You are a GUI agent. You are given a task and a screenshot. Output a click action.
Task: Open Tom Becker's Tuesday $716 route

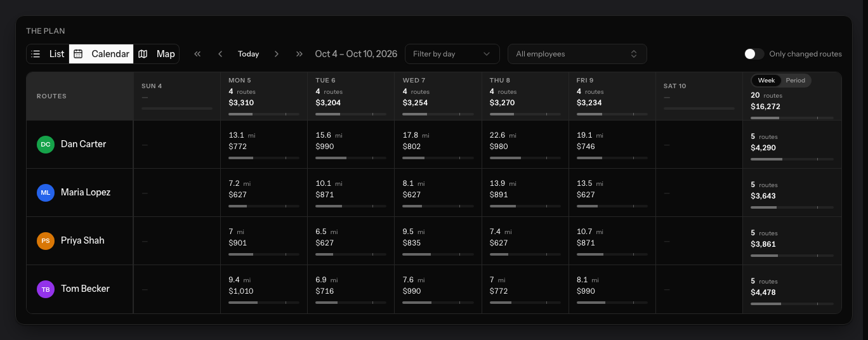point(351,289)
